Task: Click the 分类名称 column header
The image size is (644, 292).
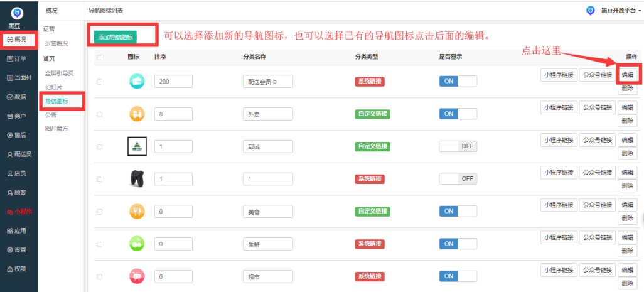Action: click(x=255, y=57)
